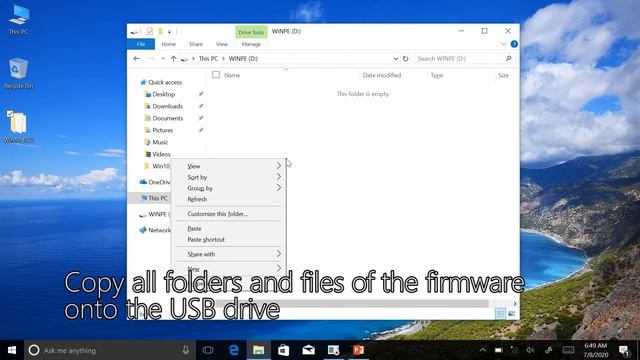Switch to the Home ribbon tab

pos(169,44)
